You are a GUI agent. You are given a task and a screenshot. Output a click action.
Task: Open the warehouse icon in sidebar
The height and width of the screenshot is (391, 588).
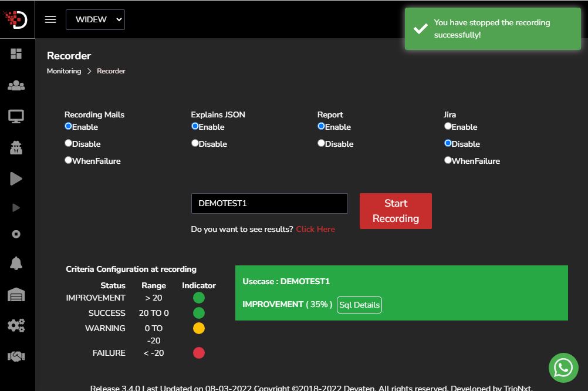click(16, 295)
